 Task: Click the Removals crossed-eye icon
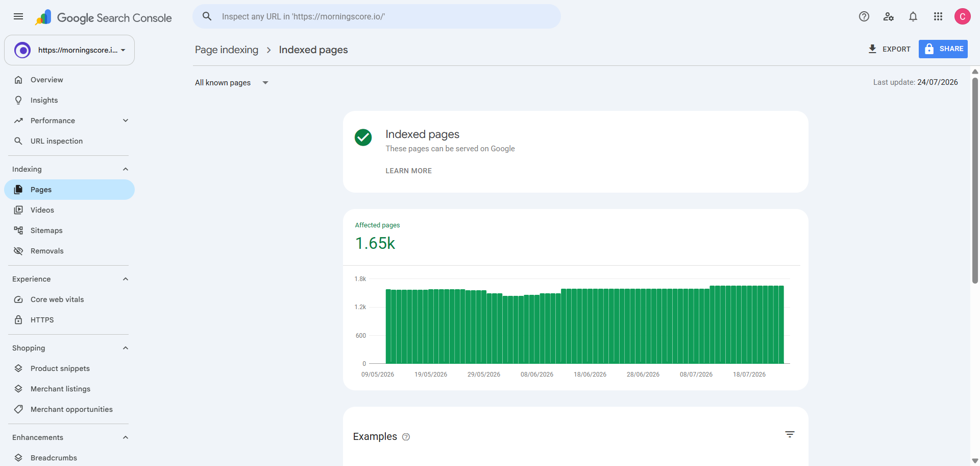[x=18, y=251]
